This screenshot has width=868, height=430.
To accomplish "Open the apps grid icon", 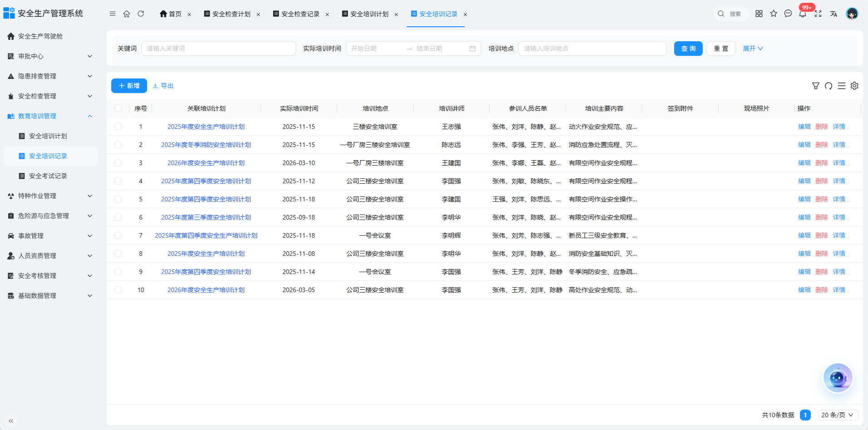I will point(759,14).
